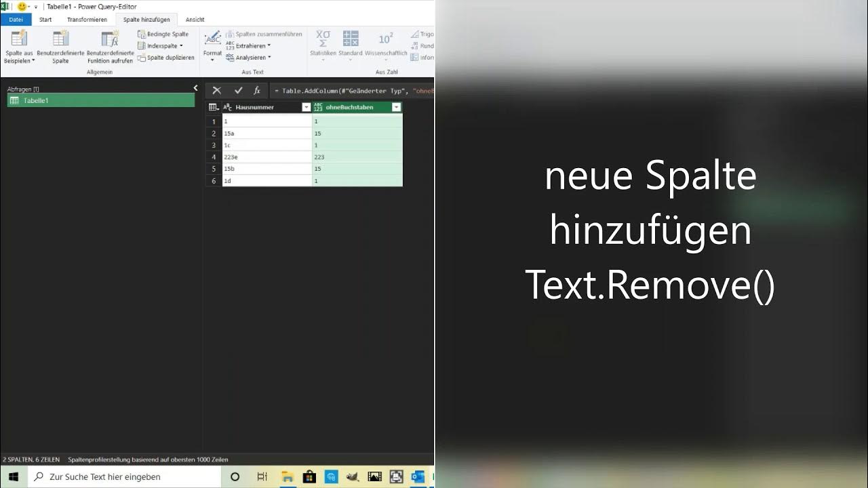868x488 pixels.
Task: Open Outlook from taskbar
Action: pos(418,476)
